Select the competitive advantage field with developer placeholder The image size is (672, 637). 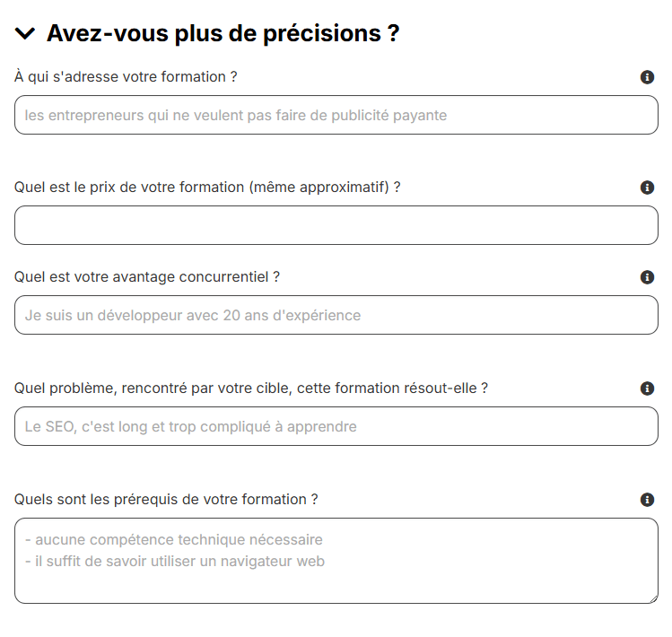pyautogui.click(x=336, y=315)
